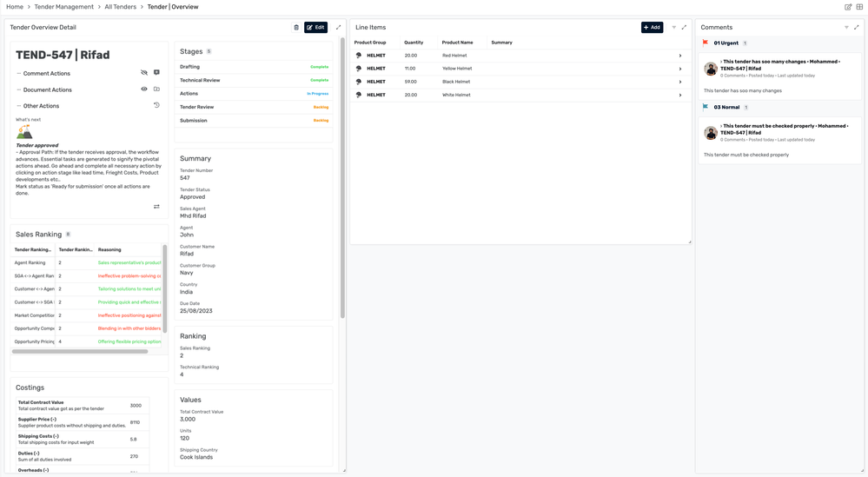
Task: Expand the Tender Overview Detail panel
Action: tap(338, 27)
